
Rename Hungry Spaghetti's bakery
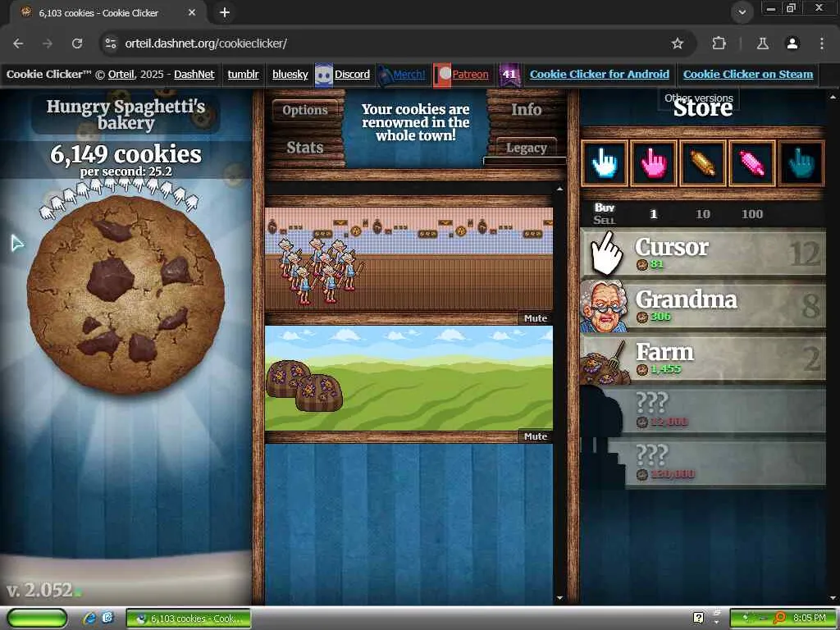pos(126,114)
